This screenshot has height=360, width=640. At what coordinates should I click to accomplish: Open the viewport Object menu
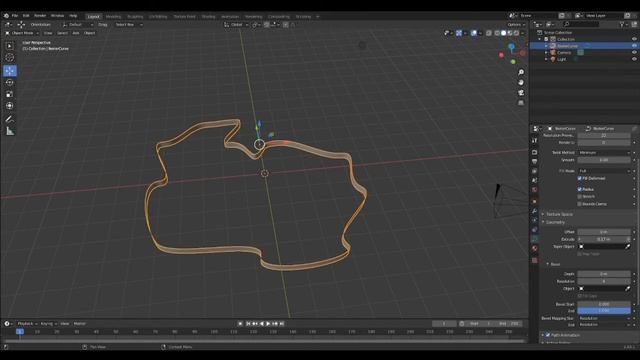tap(89, 33)
